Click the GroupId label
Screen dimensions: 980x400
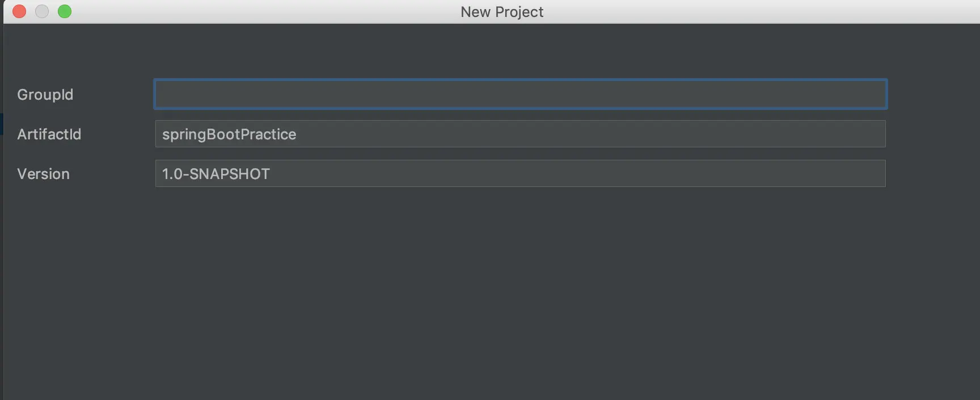pos(45,95)
